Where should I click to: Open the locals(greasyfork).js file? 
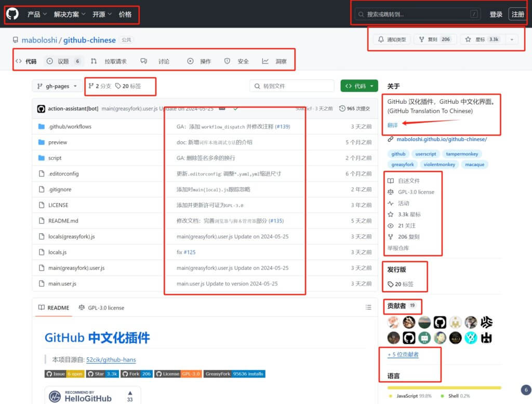click(x=72, y=236)
